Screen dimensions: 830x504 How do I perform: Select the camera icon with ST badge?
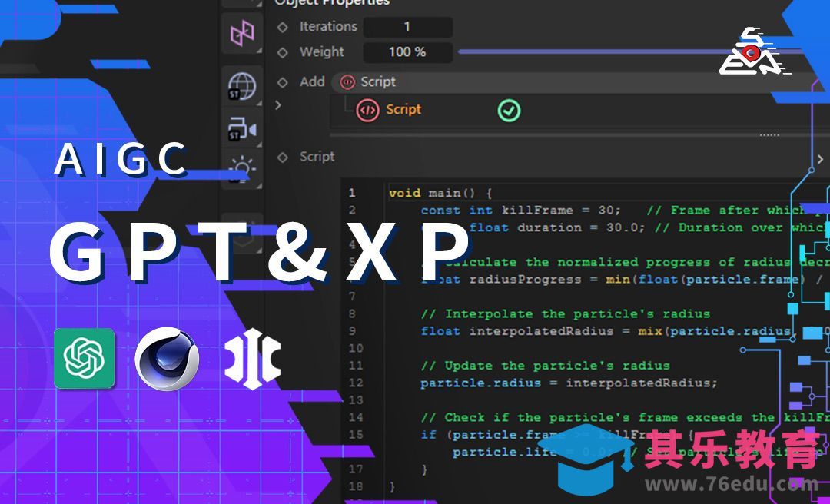241,127
